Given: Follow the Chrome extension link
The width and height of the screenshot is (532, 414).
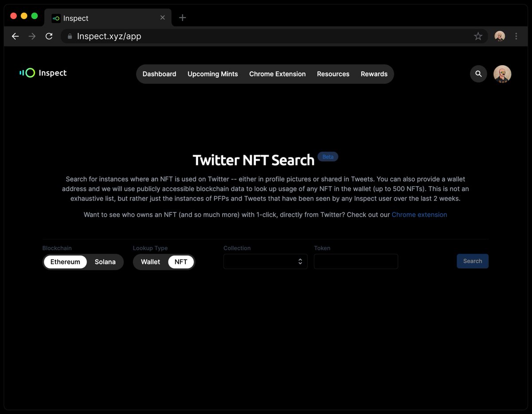Looking at the screenshot, I should 419,215.
